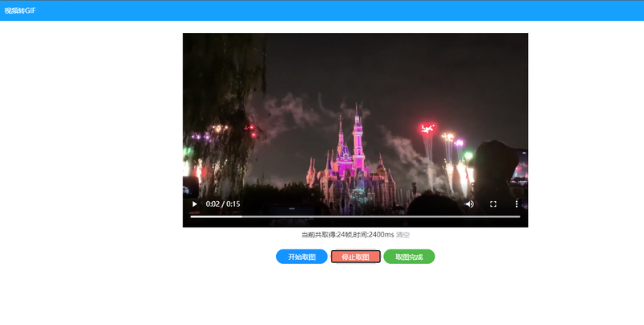Image resolution: width=644 pixels, height=325 pixels.
Task: Click the 取图完成 button
Action: [x=409, y=257]
